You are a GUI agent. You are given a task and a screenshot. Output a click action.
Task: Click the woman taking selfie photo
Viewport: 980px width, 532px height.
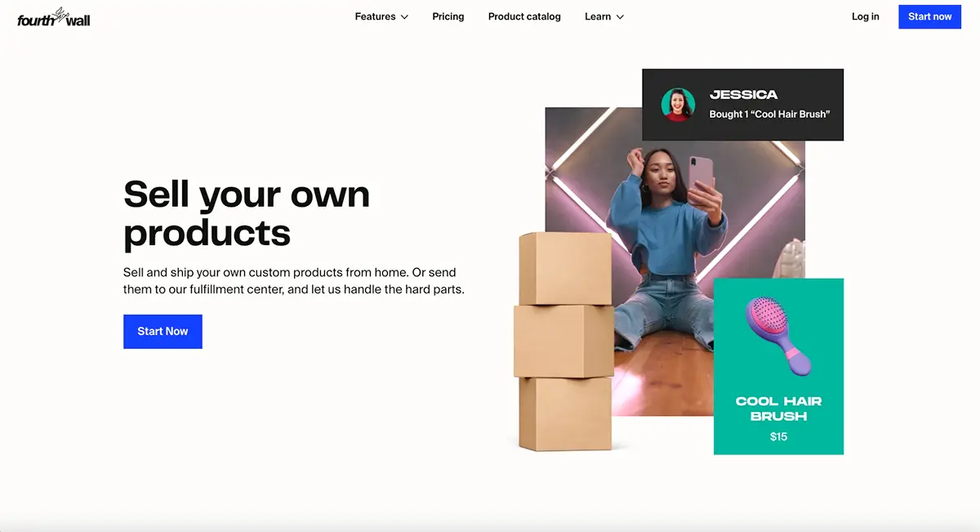point(675,262)
